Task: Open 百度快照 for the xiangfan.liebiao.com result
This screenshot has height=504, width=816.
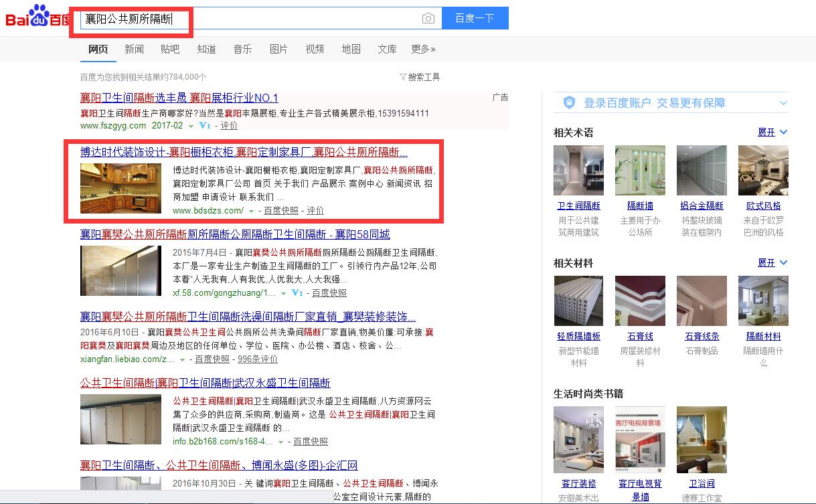Action: [x=212, y=359]
